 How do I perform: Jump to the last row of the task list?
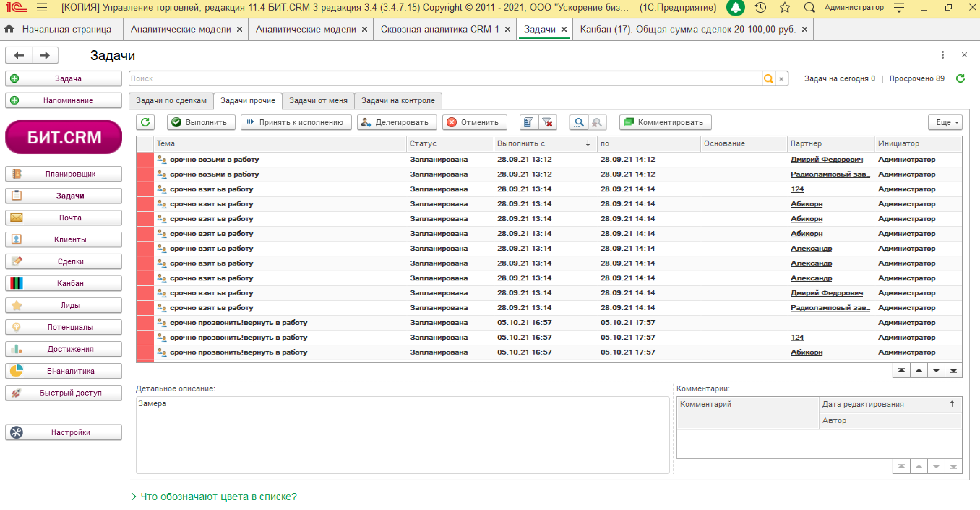pos(953,371)
